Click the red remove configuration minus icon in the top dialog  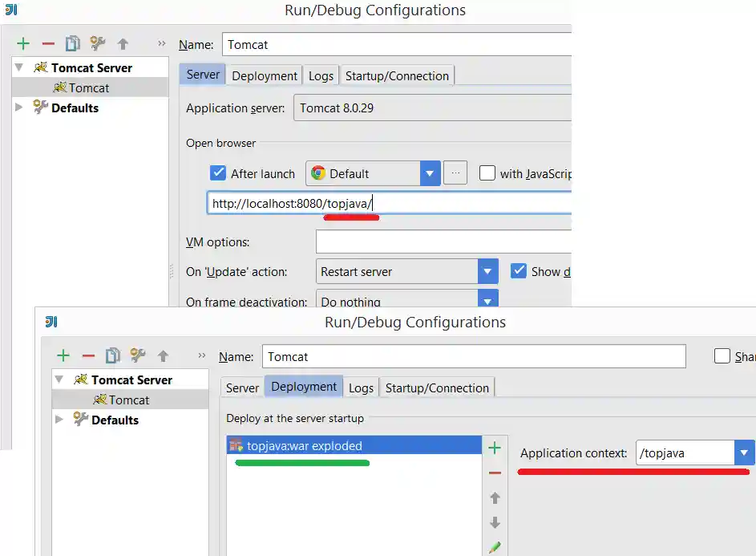[x=48, y=43]
